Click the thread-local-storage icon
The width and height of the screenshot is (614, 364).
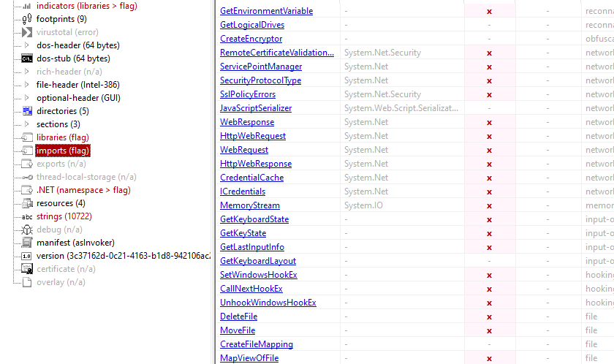(27, 178)
